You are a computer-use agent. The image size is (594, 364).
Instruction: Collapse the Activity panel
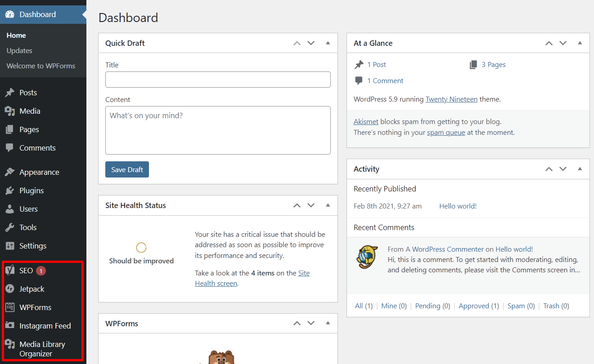[x=580, y=169]
